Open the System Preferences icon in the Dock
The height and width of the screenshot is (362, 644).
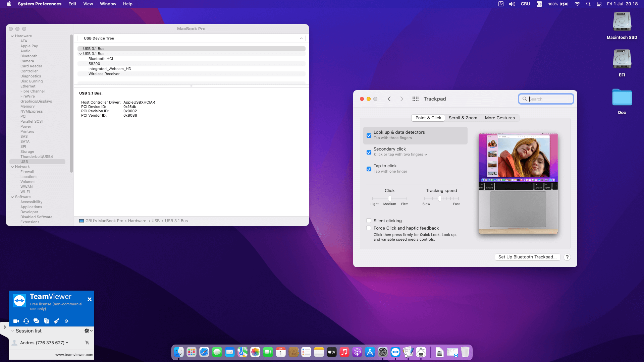pyautogui.click(x=383, y=352)
